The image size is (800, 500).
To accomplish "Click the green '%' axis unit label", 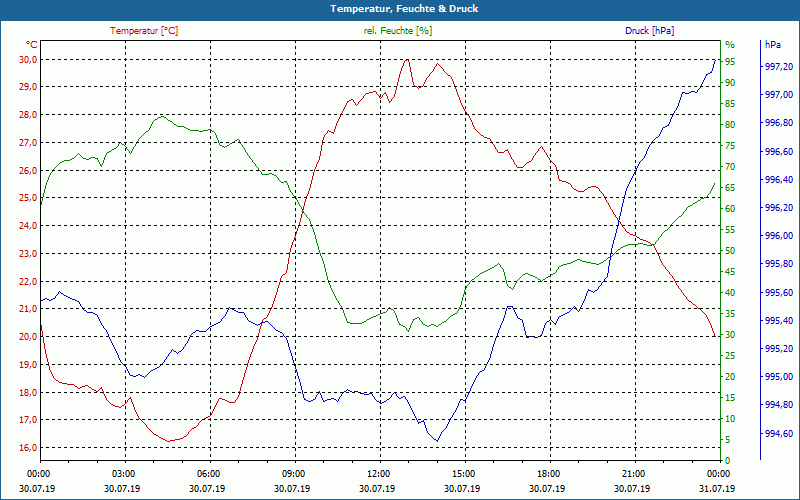I will point(730,44).
